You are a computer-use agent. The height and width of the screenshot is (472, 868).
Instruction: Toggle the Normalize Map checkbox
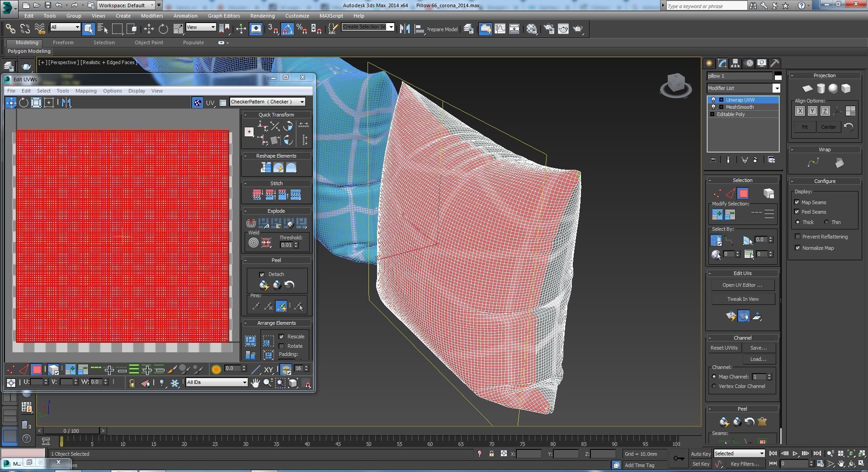tap(798, 248)
